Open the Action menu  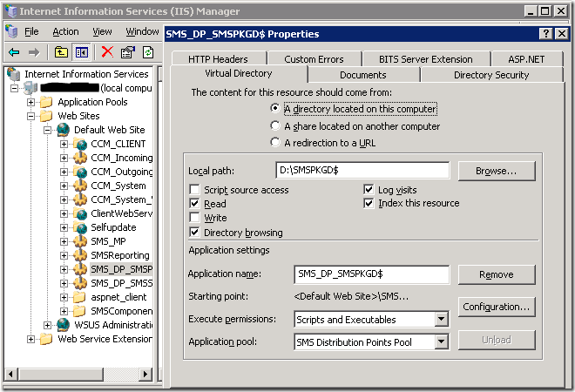(65, 31)
